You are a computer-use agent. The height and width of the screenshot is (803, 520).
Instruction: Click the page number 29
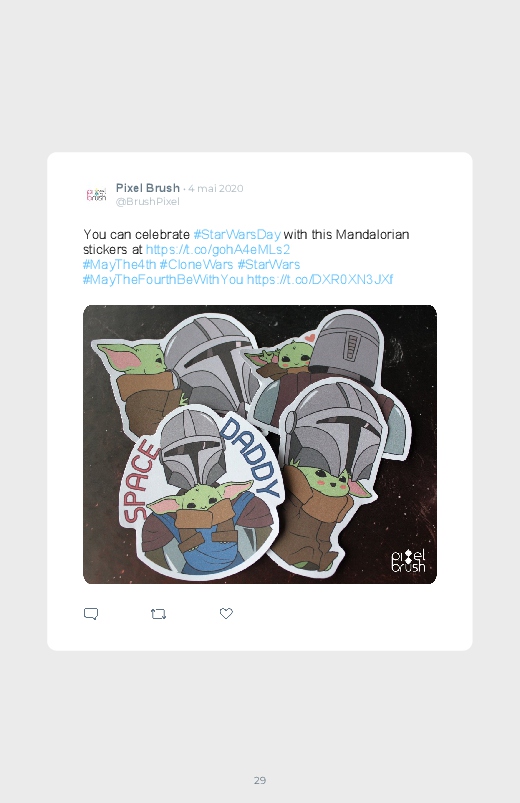(260, 780)
